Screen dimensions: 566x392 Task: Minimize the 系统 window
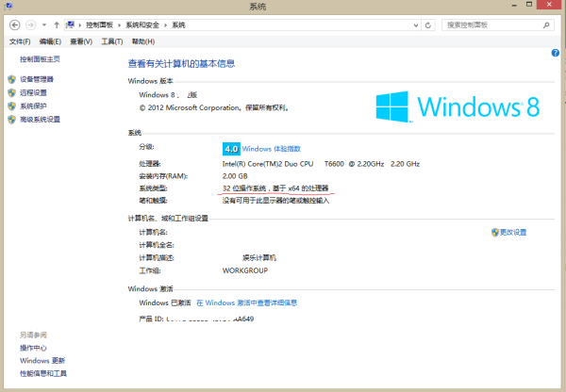point(514,5)
